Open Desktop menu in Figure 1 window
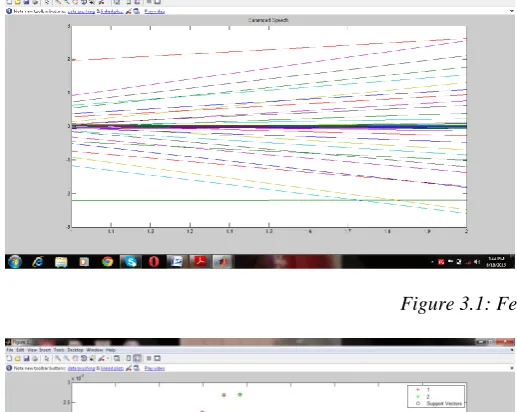This screenshot has height=412, width=517. (75, 350)
